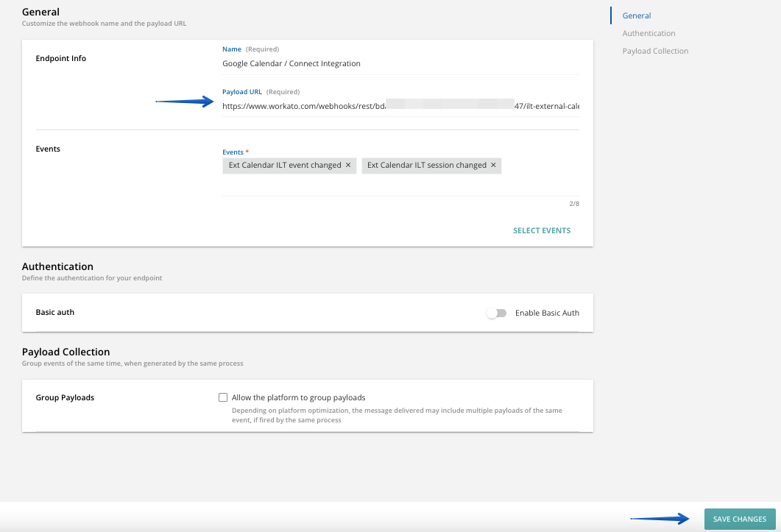
Task: Click 'Allow the platform to group payloads' label
Action: 298,397
